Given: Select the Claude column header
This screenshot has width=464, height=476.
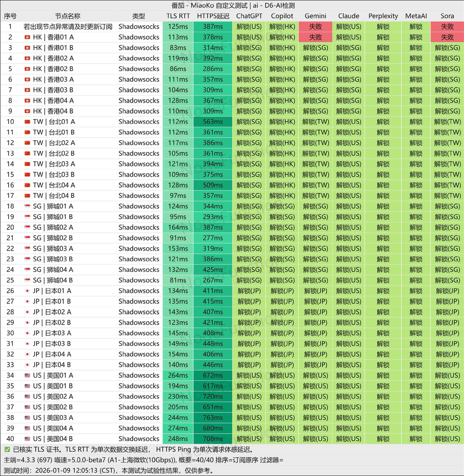Looking at the screenshot, I should pyautogui.click(x=349, y=16).
